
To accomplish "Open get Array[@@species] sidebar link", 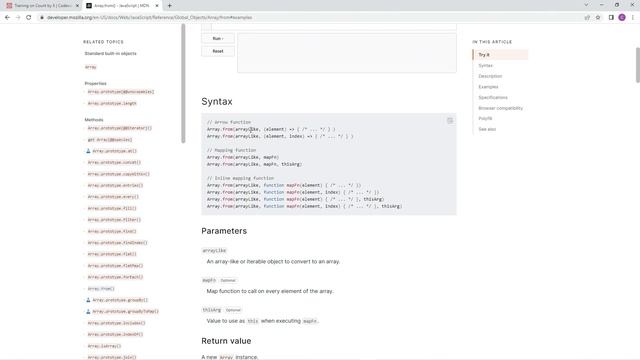I will [110, 140].
